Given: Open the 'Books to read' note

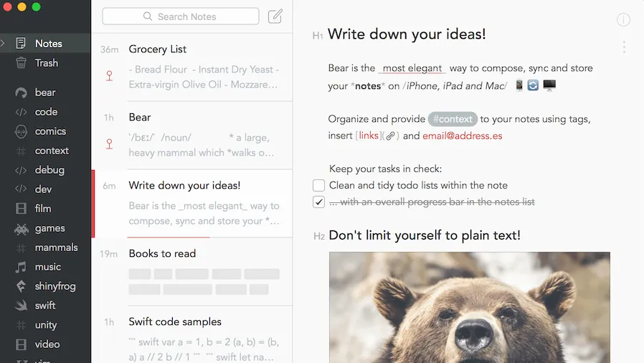Looking at the screenshot, I should [x=191, y=271].
